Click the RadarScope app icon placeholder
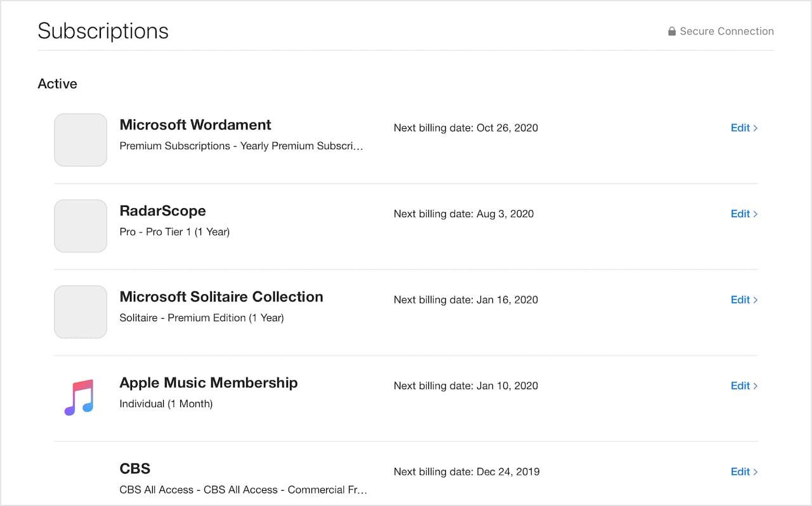Screen dimensions: 812x506 [81, 226]
